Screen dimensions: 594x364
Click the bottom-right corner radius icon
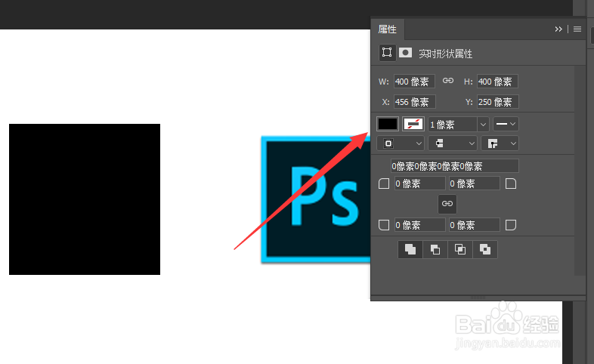(511, 225)
